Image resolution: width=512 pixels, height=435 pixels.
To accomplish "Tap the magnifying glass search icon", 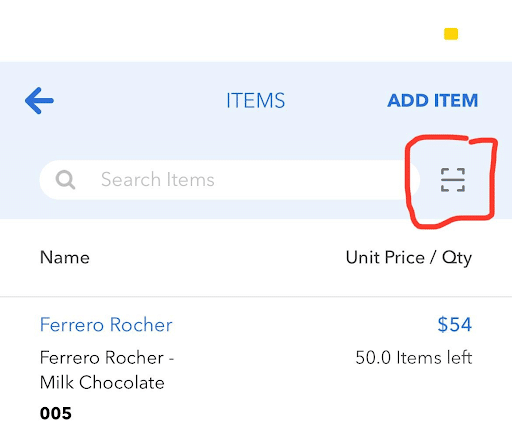I will [x=65, y=180].
